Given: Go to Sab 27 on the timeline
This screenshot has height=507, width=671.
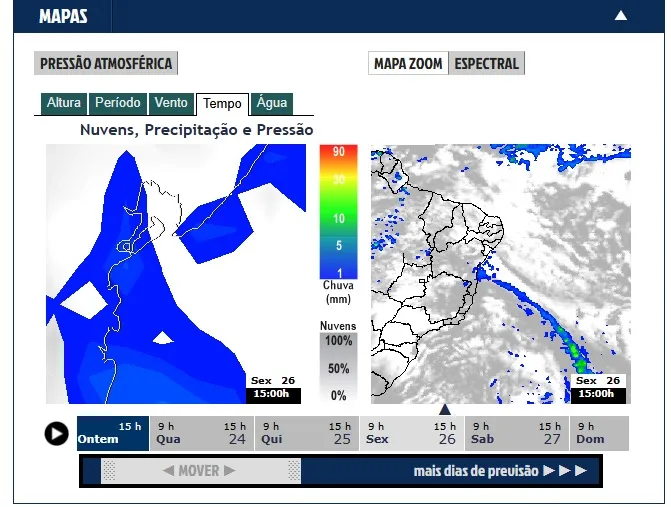Looking at the screenshot, I should tap(516, 433).
